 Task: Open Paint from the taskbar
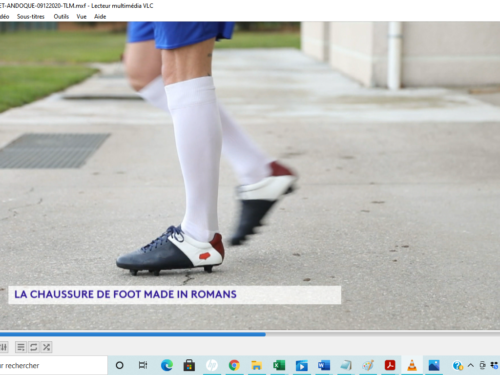pyautogui.click(x=368, y=365)
